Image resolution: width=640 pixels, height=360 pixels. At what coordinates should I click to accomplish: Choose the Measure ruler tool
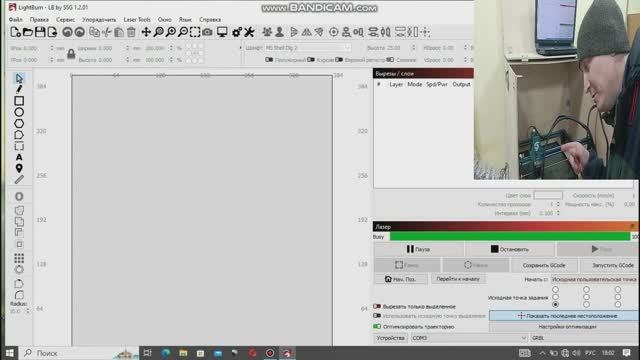click(x=19, y=179)
